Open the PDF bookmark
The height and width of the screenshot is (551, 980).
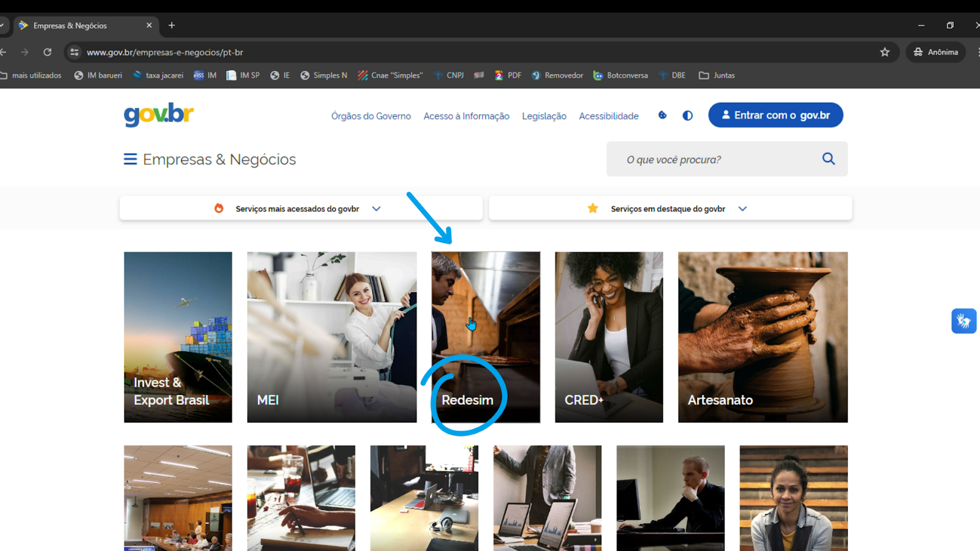click(508, 75)
